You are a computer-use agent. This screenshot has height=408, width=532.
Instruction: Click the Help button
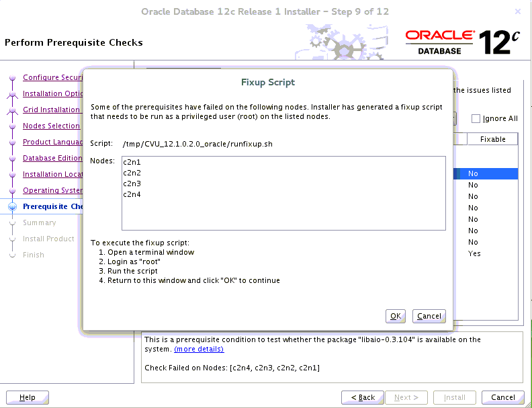[28, 397]
